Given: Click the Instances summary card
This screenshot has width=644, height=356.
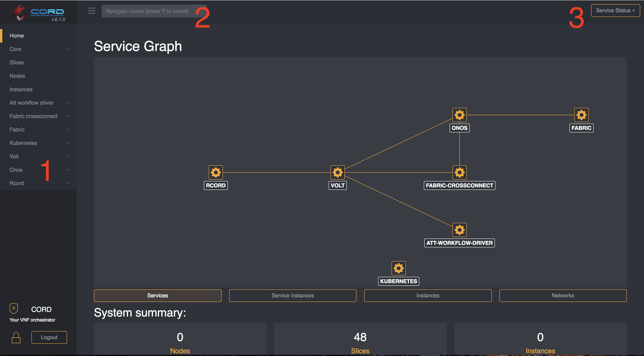Looking at the screenshot, I should pos(540,339).
